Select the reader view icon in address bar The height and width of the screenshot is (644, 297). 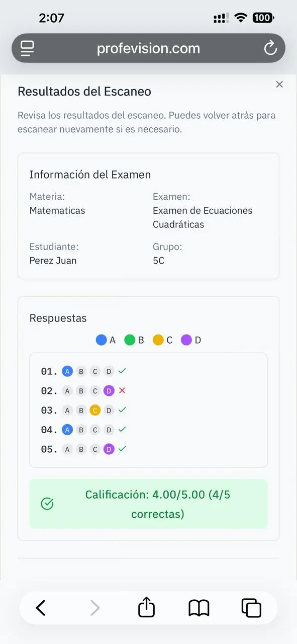point(27,48)
